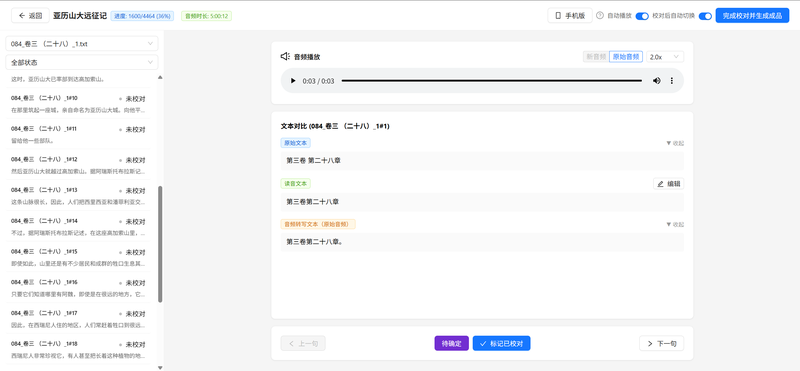Click the title 亚历山大远征记
This screenshot has height=371, width=800.
(80, 16)
